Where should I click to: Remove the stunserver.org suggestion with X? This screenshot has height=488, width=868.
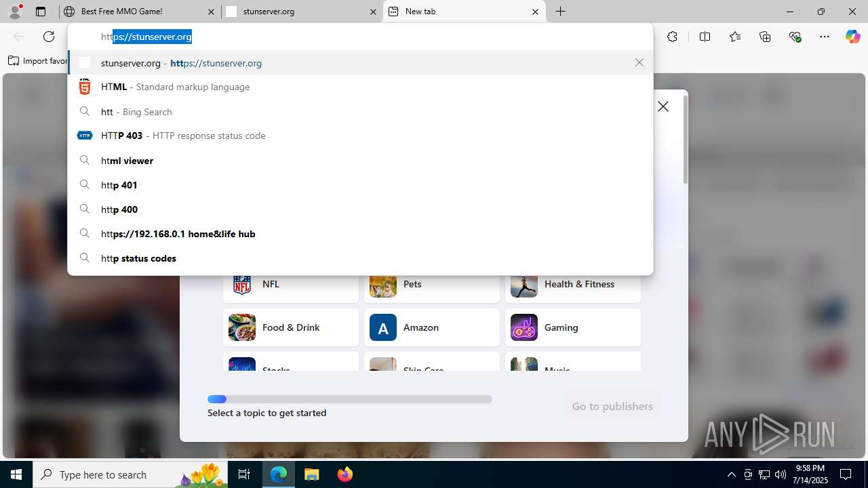pos(639,62)
